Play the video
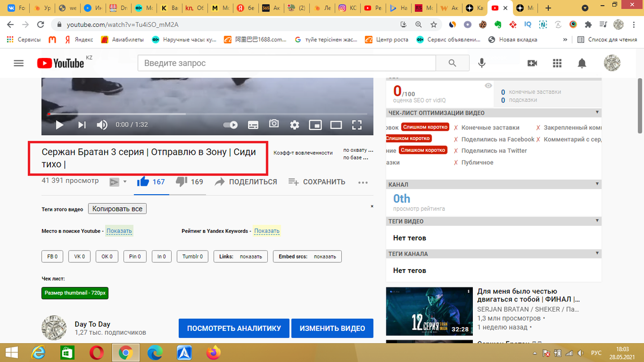The height and width of the screenshot is (362, 644). pyautogui.click(x=60, y=125)
